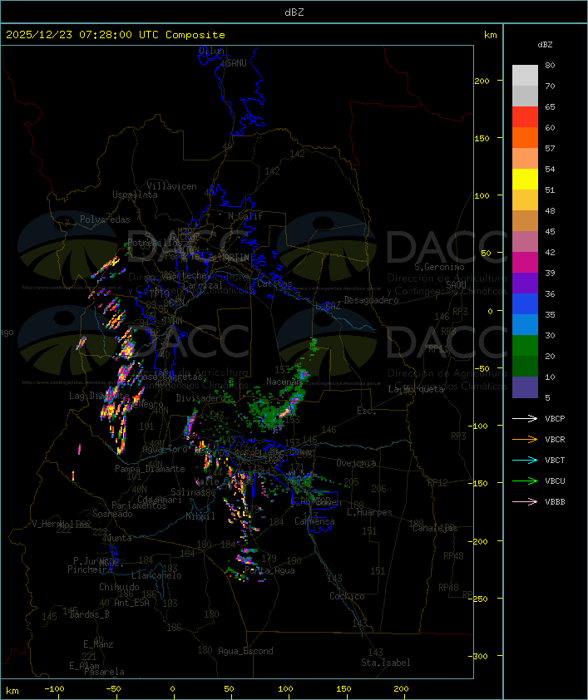
Task: Pick the red 60-65 dBZ swatch
Action: pyautogui.click(x=525, y=117)
